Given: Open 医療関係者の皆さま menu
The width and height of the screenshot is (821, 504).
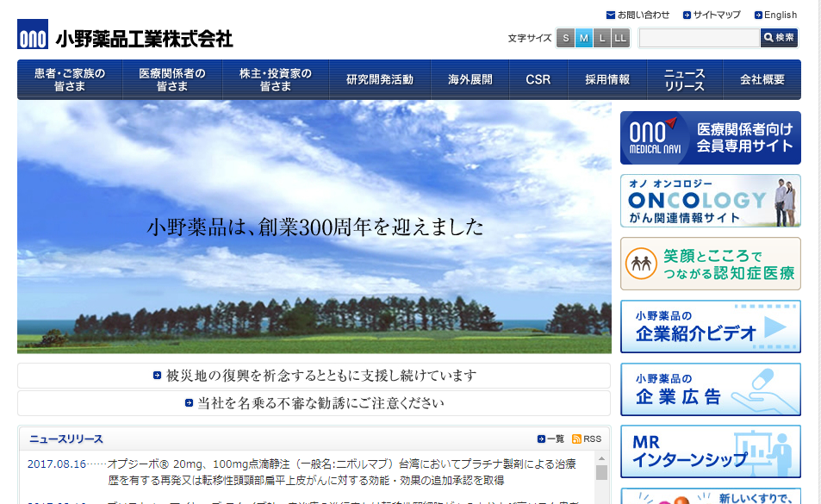Looking at the screenshot, I should [172, 79].
